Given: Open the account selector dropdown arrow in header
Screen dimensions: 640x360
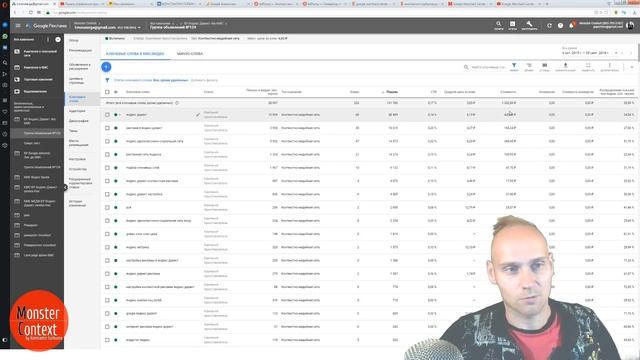Looking at the screenshot, I should pyautogui.click(x=139, y=28).
